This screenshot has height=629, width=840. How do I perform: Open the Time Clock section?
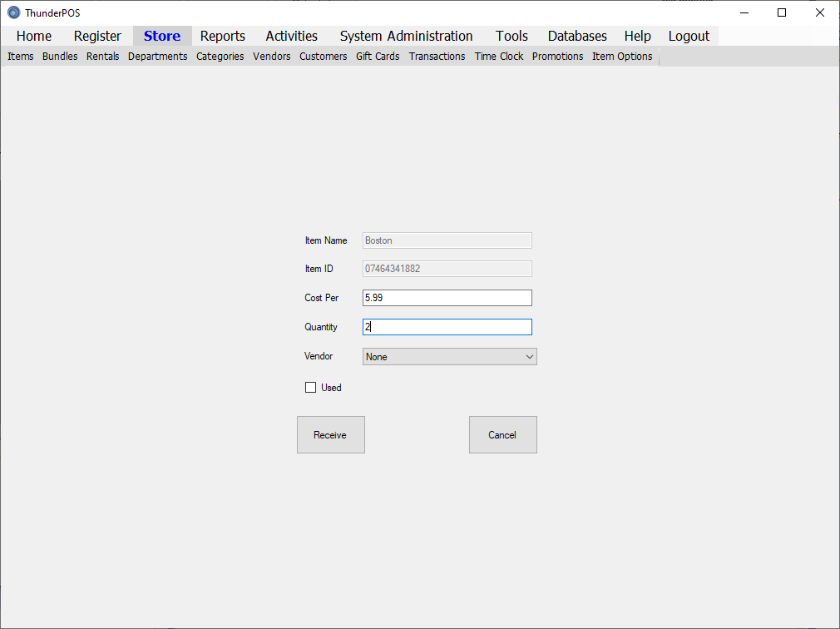499,57
